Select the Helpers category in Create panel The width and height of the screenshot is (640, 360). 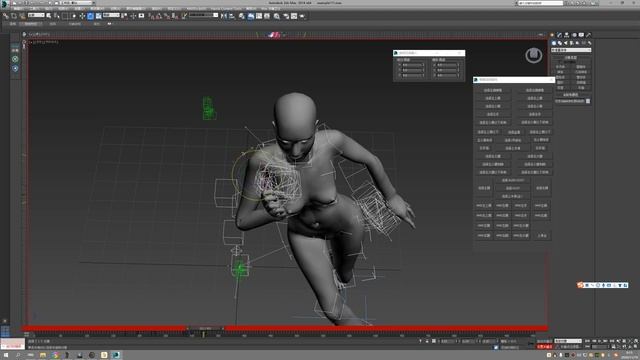[x=578, y=43]
